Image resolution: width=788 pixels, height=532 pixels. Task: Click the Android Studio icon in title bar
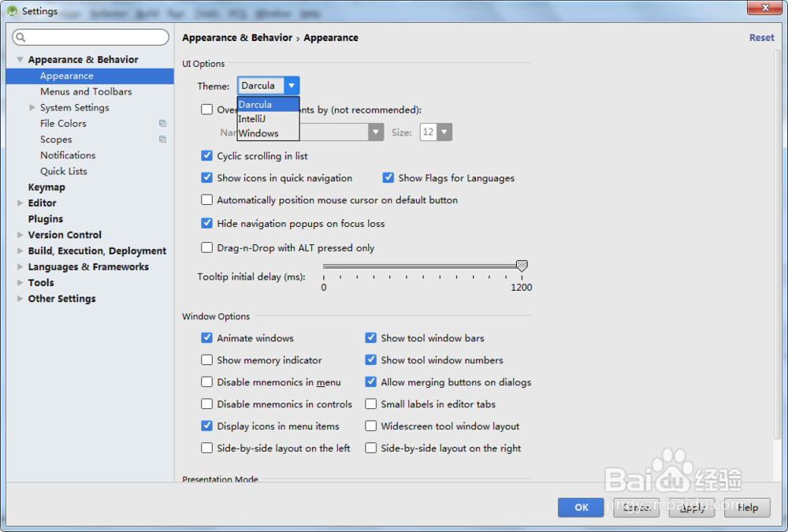12,11
